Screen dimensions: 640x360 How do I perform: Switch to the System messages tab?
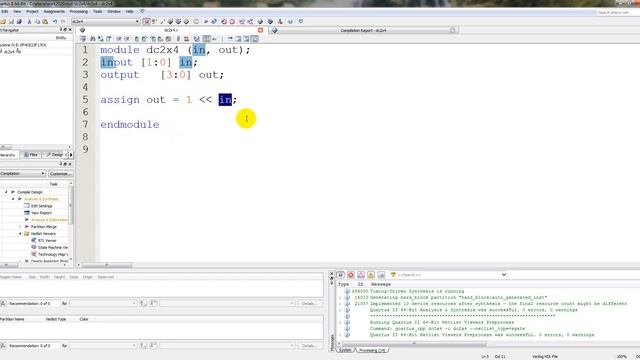pos(345,350)
